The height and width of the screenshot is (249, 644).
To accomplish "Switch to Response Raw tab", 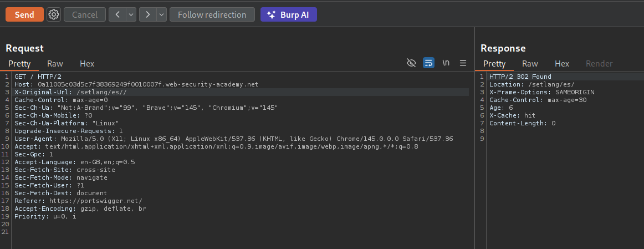I will pos(530,64).
